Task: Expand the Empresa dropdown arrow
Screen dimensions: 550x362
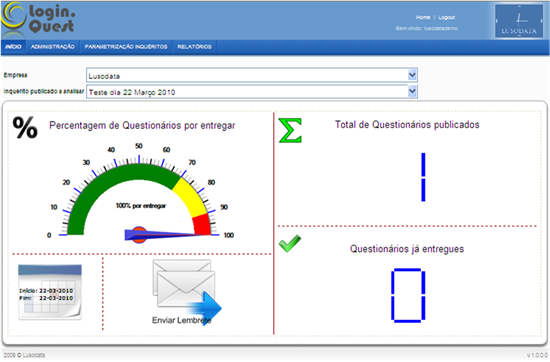Action: click(412, 75)
